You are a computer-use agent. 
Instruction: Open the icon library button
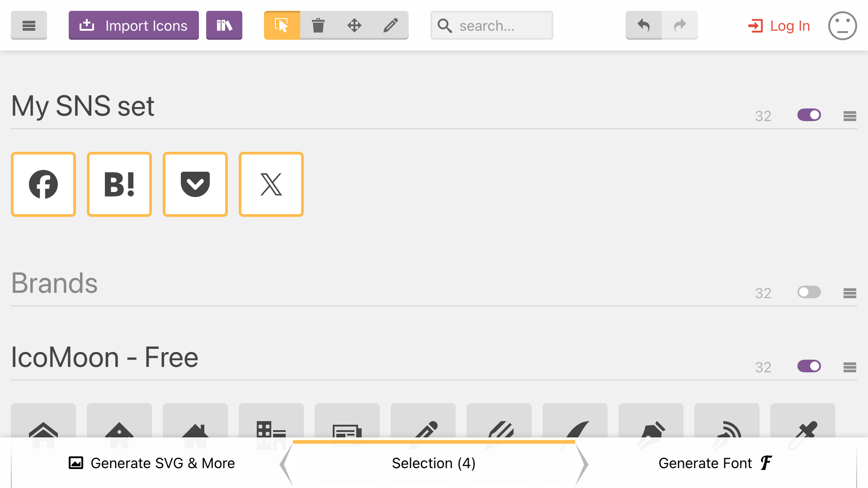tap(224, 25)
